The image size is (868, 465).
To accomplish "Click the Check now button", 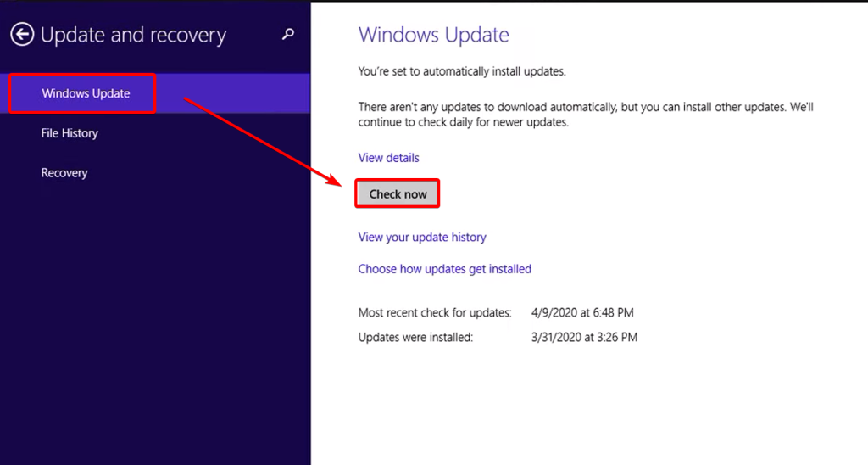I will click(x=398, y=194).
